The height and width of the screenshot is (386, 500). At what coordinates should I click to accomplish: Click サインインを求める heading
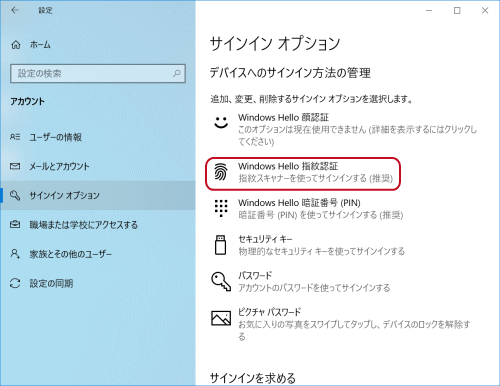pyautogui.click(x=253, y=378)
